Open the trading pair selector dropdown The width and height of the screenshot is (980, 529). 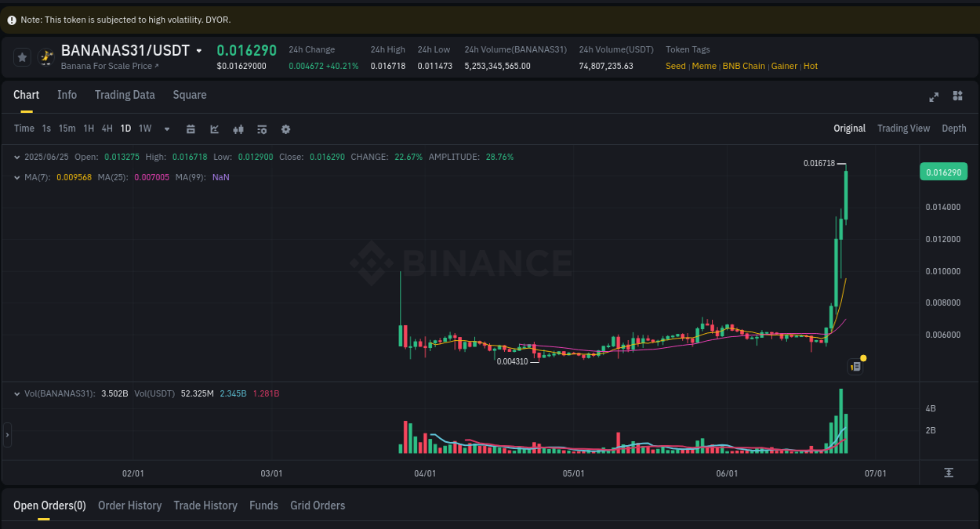tap(200, 49)
